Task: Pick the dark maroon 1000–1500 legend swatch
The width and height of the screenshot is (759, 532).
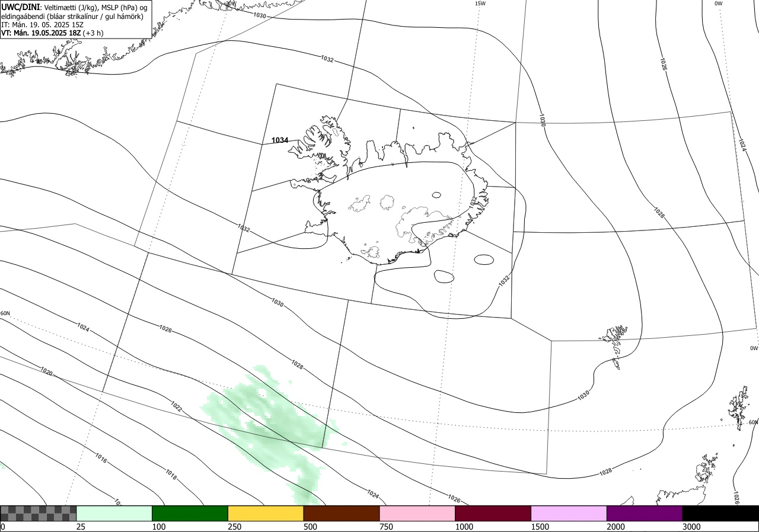Action: tap(493, 513)
